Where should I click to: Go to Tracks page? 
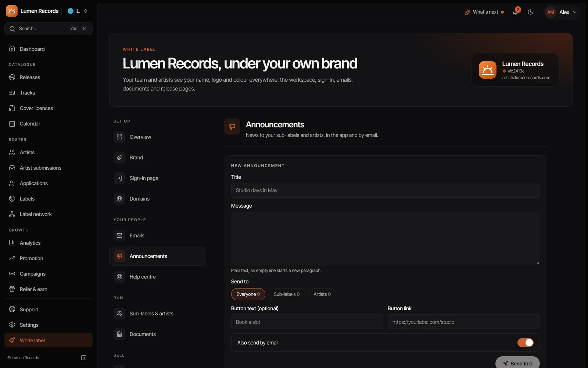pyautogui.click(x=49, y=93)
